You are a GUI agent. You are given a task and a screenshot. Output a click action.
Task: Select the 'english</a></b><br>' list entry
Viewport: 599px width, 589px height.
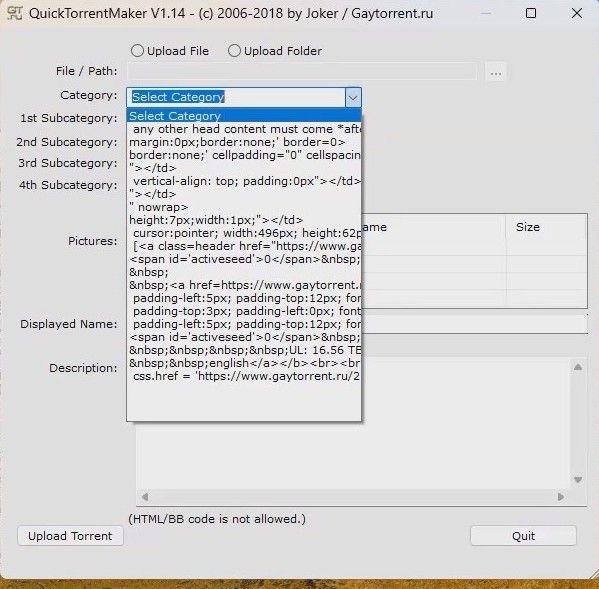[244, 363]
